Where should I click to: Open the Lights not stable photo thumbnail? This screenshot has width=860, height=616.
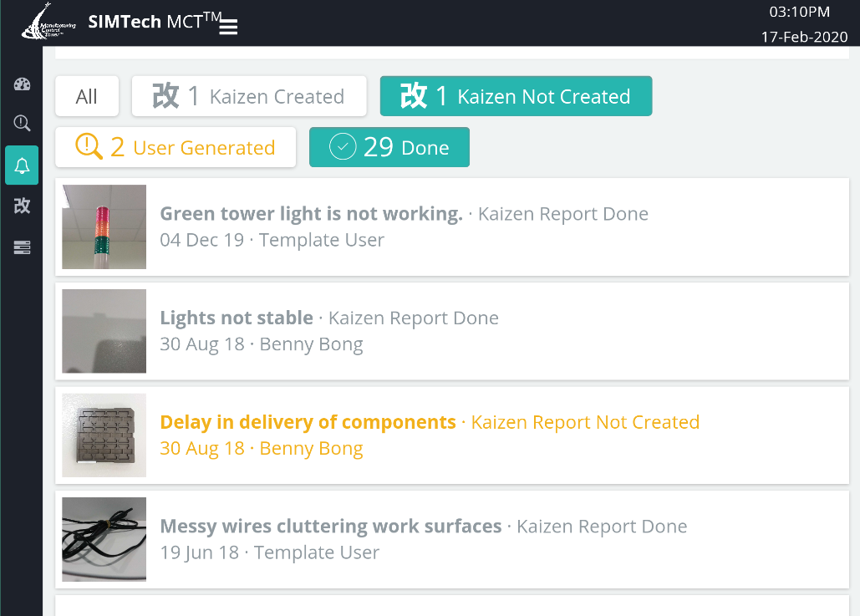104,331
